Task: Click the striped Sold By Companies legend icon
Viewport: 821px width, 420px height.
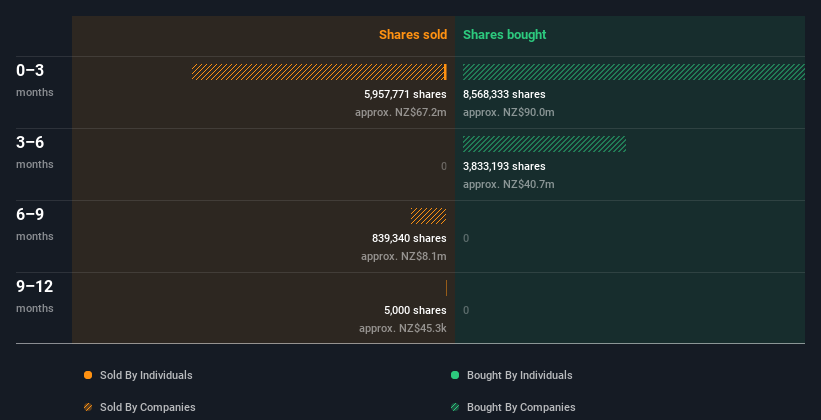Action: (88, 407)
